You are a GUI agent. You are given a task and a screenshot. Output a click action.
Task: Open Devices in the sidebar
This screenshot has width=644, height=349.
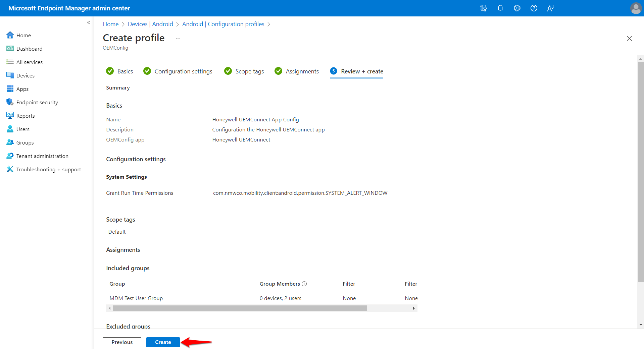click(x=25, y=75)
